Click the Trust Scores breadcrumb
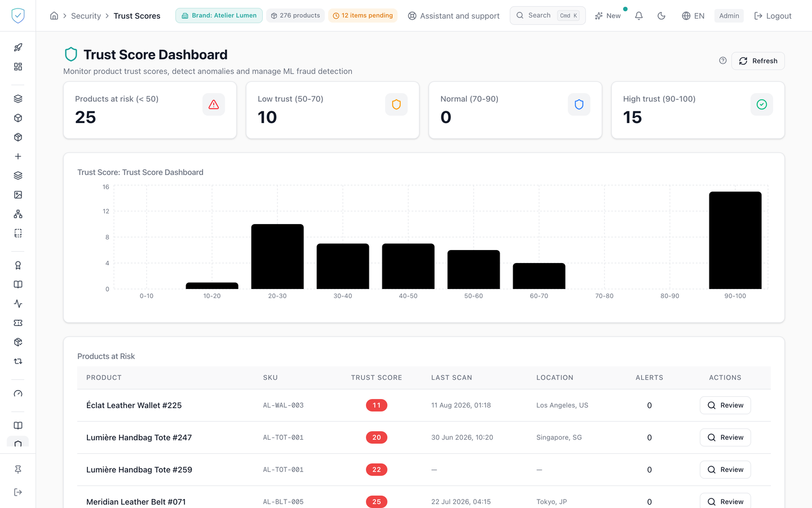 [x=137, y=16]
